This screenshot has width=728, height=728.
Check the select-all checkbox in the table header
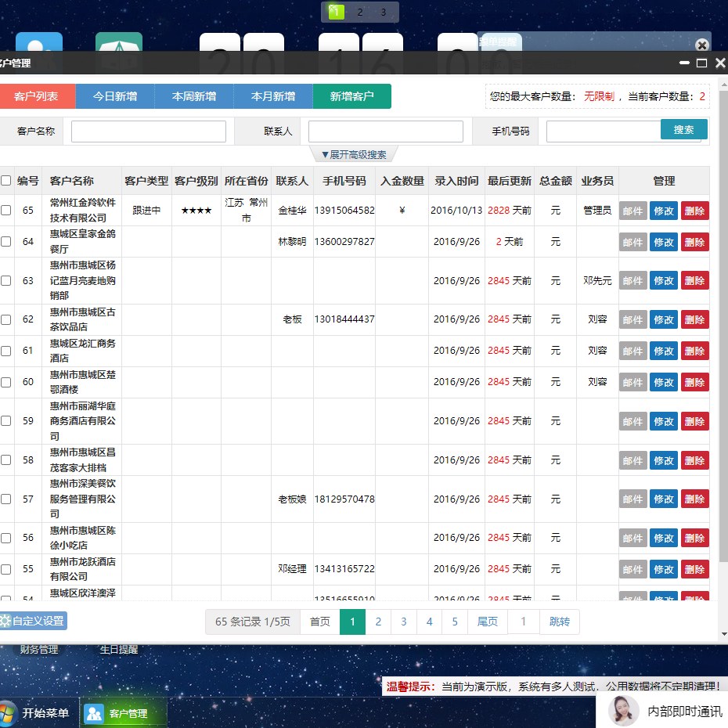pyautogui.click(x=6, y=180)
